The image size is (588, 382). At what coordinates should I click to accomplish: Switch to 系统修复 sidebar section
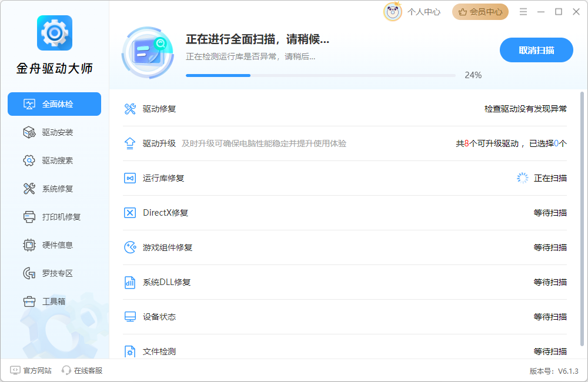(54, 189)
